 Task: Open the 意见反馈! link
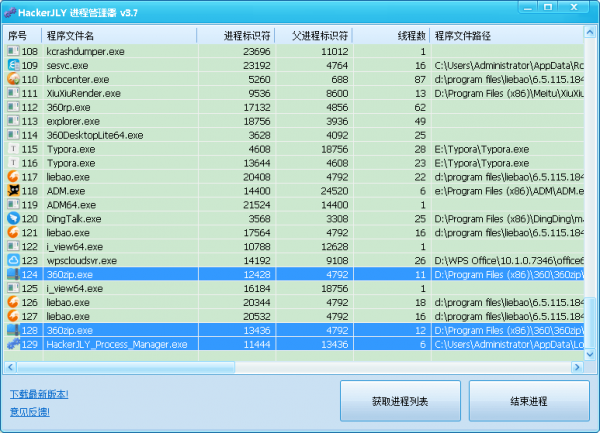(30, 412)
